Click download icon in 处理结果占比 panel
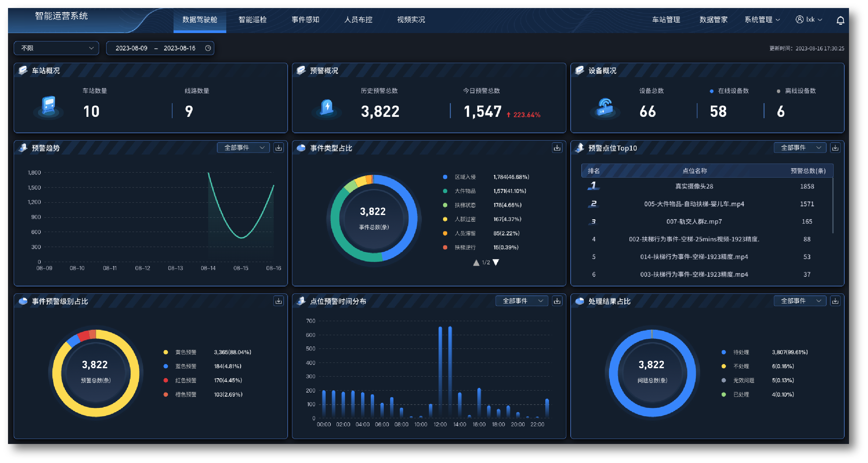 click(835, 301)
